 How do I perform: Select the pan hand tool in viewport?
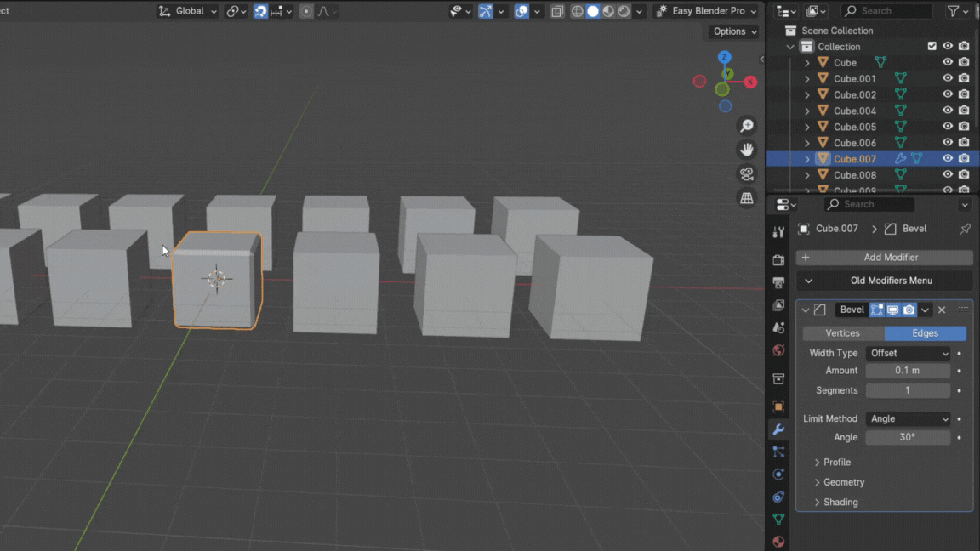click(747, 150)
